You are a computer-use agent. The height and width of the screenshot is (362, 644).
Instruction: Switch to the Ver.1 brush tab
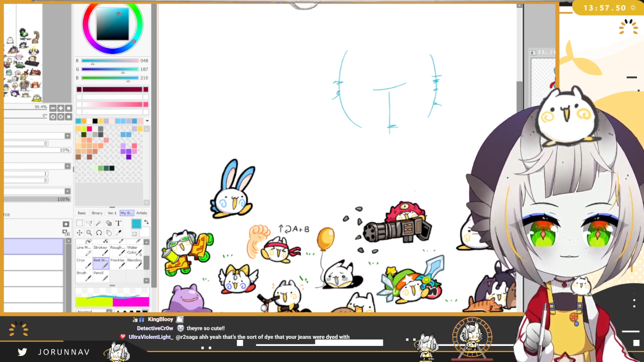pyautogui.click(x=112, y=213)
